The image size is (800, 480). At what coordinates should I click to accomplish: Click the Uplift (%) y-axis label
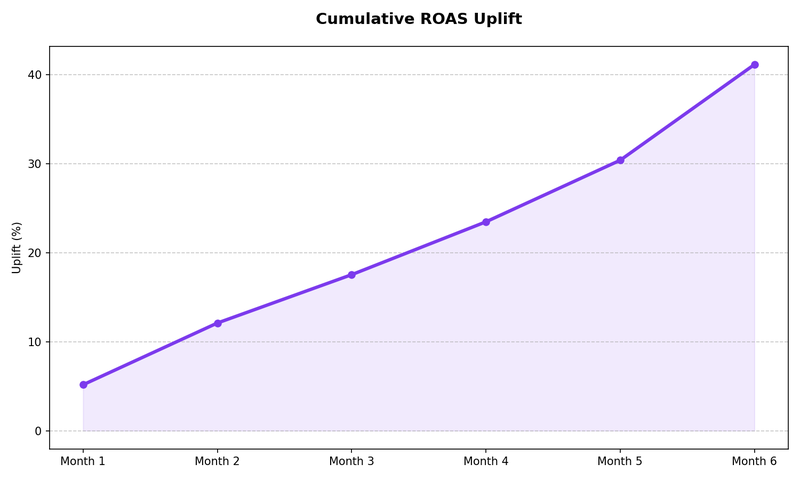(x=16, y=247)
